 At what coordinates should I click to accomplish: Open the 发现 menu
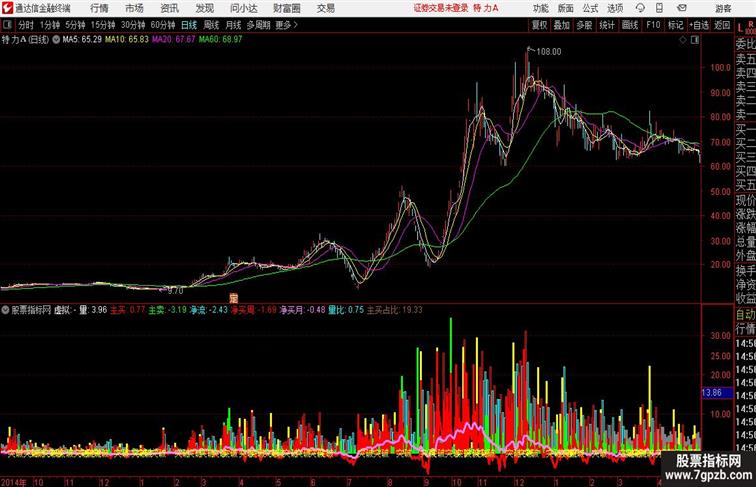click(x=204, y=8)
